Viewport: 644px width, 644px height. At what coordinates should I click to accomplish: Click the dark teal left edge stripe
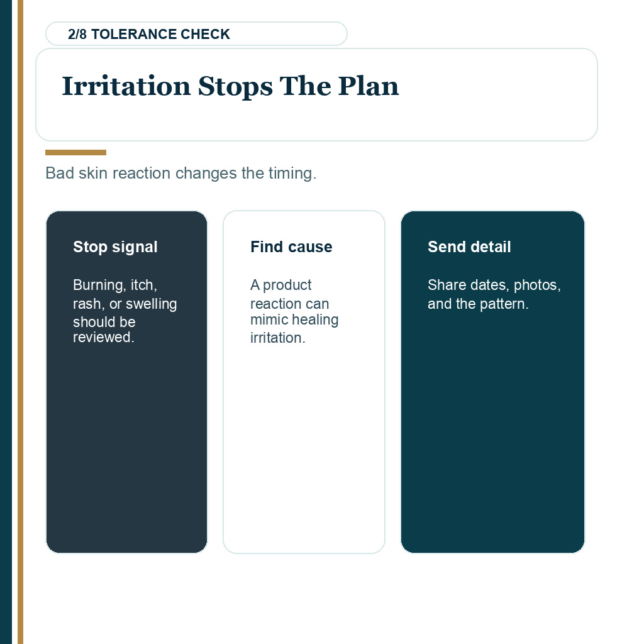6,322
